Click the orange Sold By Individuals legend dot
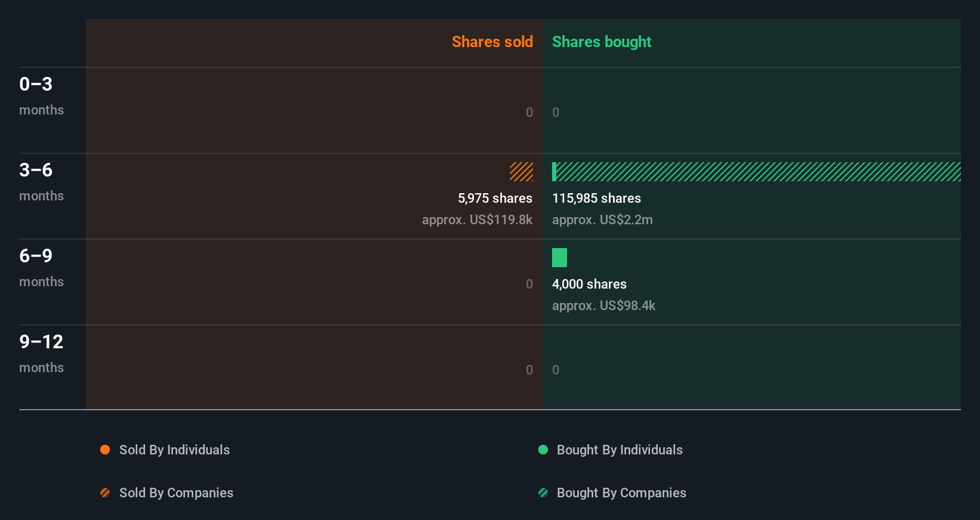The height and width of the screenshot is (520, 980). click(105, 450)
